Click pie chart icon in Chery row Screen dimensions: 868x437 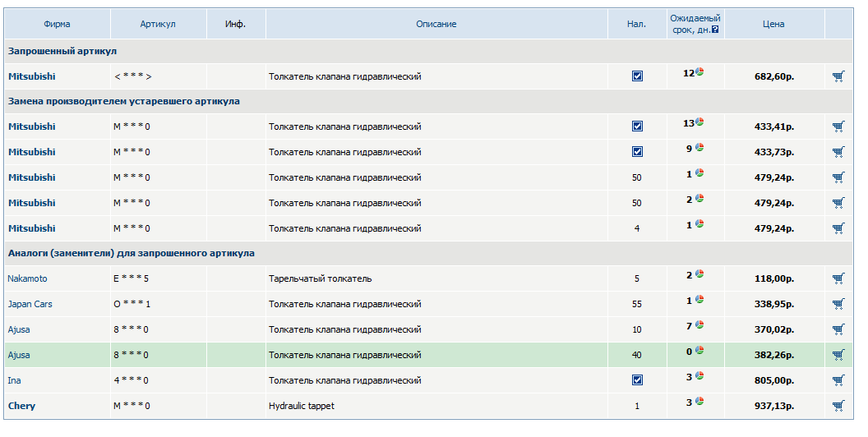pos(699,402)
